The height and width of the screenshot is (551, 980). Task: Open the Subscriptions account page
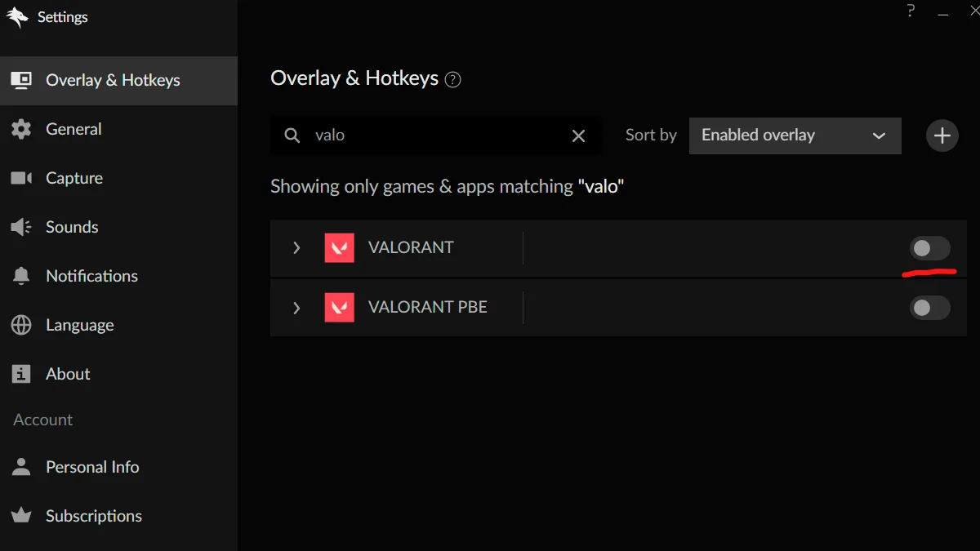118,516
